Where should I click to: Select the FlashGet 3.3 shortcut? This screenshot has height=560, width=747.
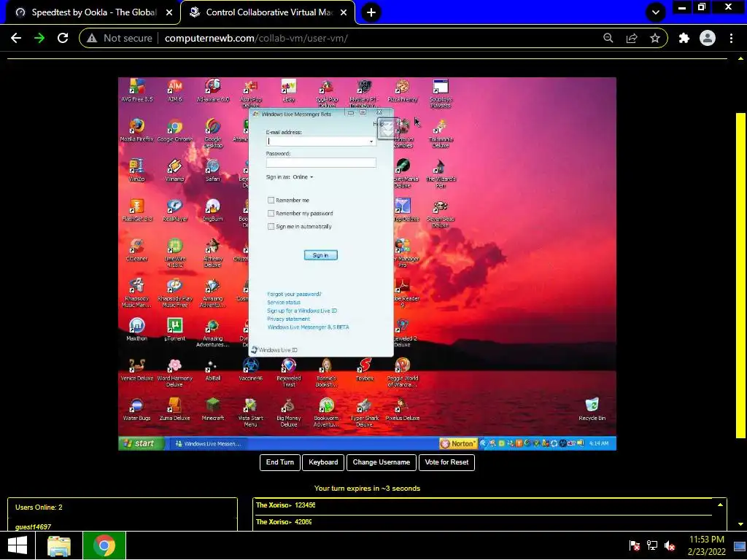click(136, 210)
